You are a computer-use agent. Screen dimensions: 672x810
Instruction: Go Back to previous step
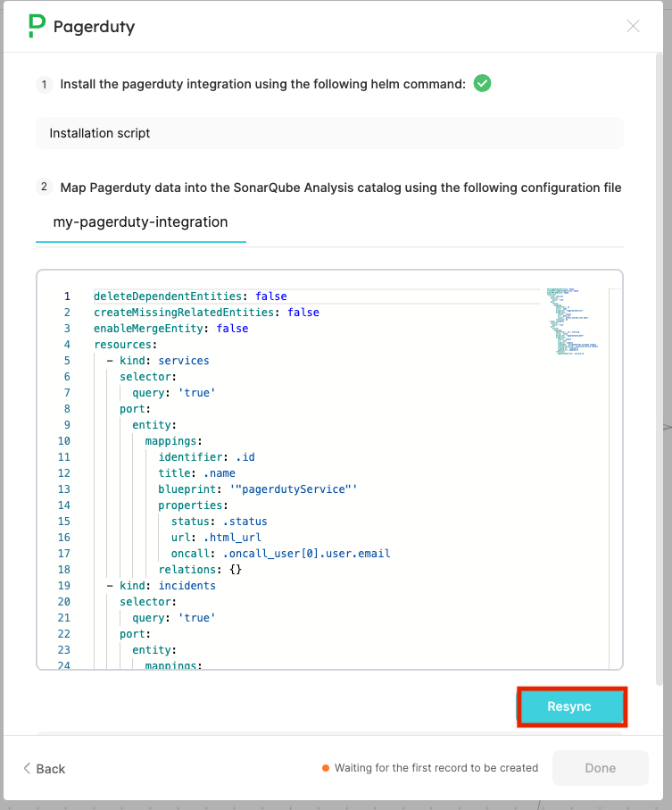coord(45,769)
